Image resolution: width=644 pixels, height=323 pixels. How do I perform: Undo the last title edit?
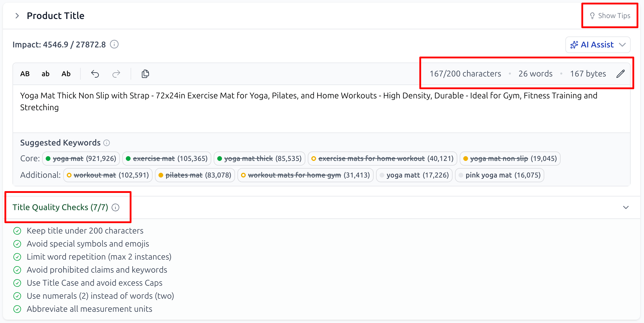tap(95, 73)
